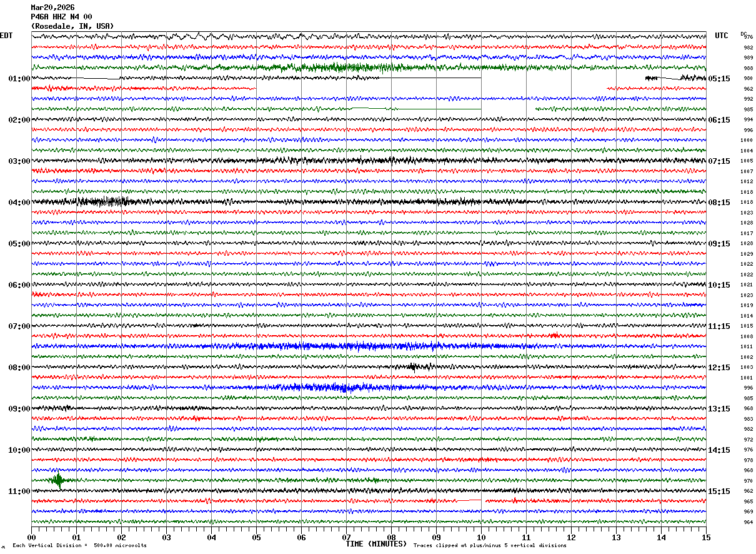The width and height of the screenshot is (756, 554).
Task: Click the DC offset value 1014
Action: [x=747, y=316]
